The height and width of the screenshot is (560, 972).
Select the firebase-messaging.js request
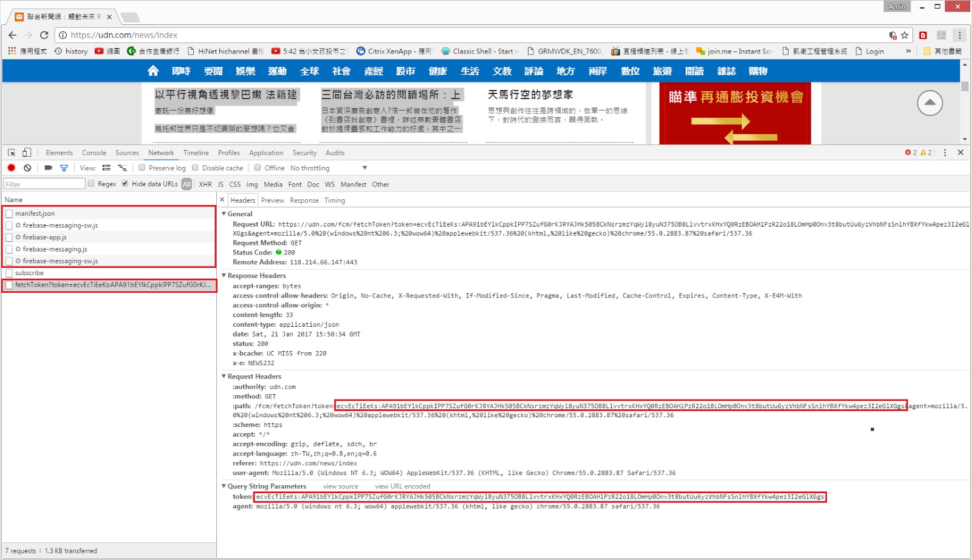coord(109,249)
